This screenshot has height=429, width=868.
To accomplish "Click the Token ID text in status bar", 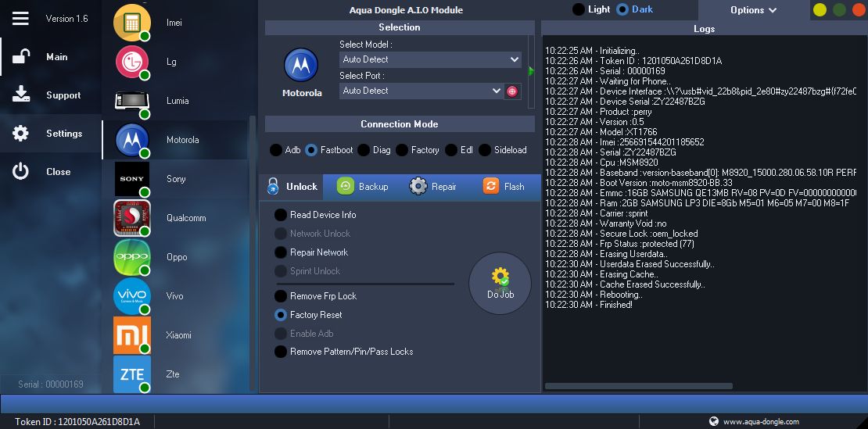I will click(x=77, y=422).
